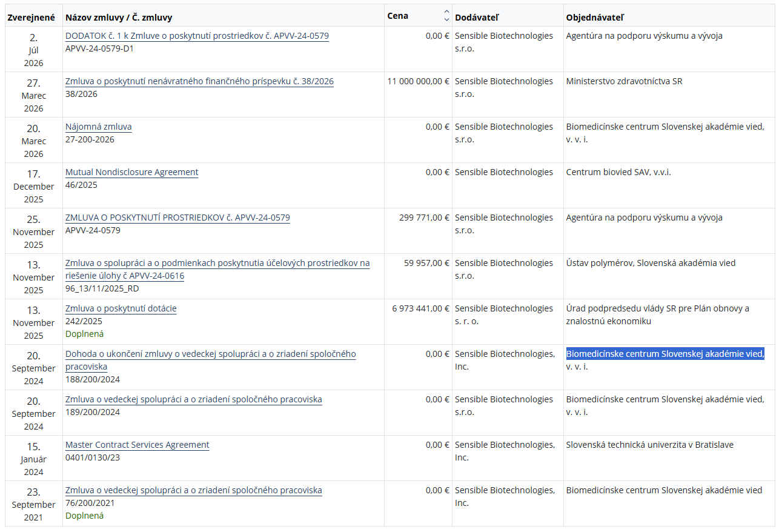Click the Objednávateľ column header
The width and height of the screenshot is (779, 532).
595,18
